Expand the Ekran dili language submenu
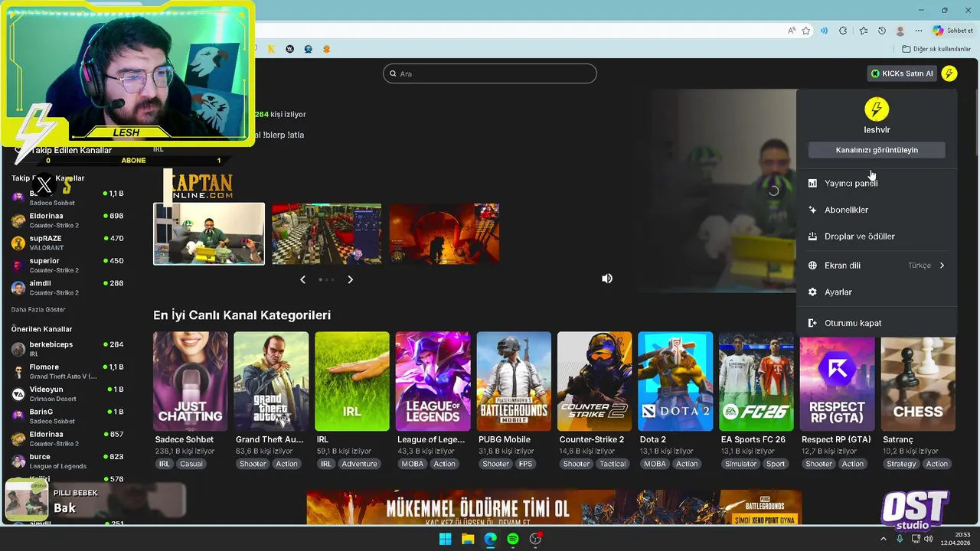Viewport: 980px width, 551px height. (877, 266)
